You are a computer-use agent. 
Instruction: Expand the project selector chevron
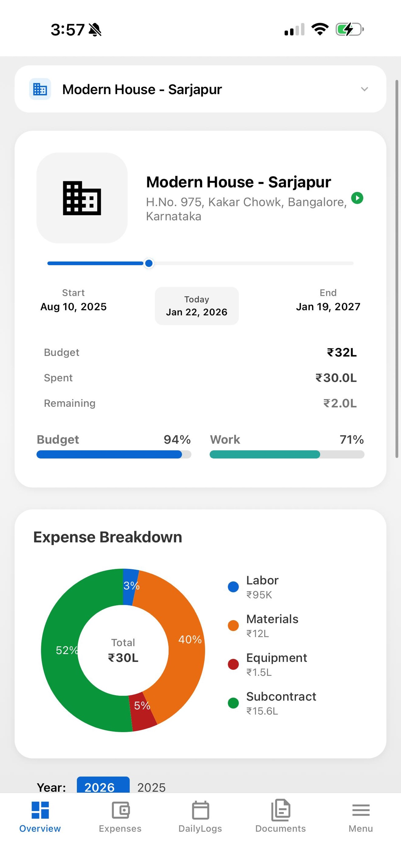point(364,89)
